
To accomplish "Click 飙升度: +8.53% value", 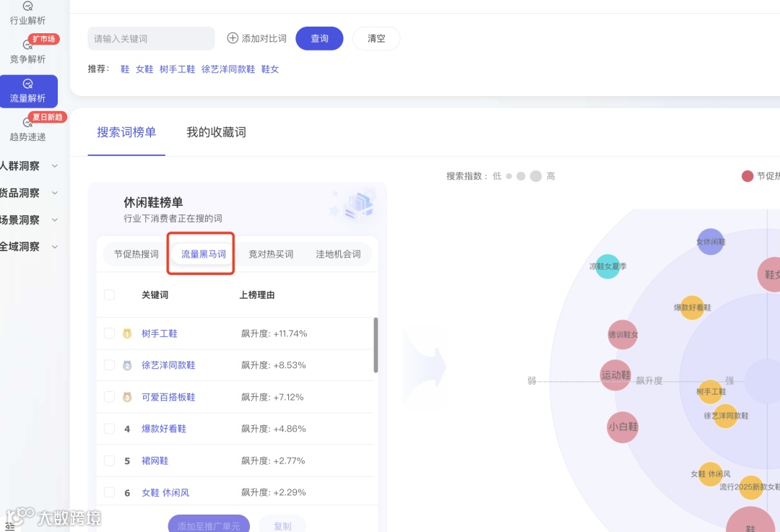I will (x=274, y=365).
